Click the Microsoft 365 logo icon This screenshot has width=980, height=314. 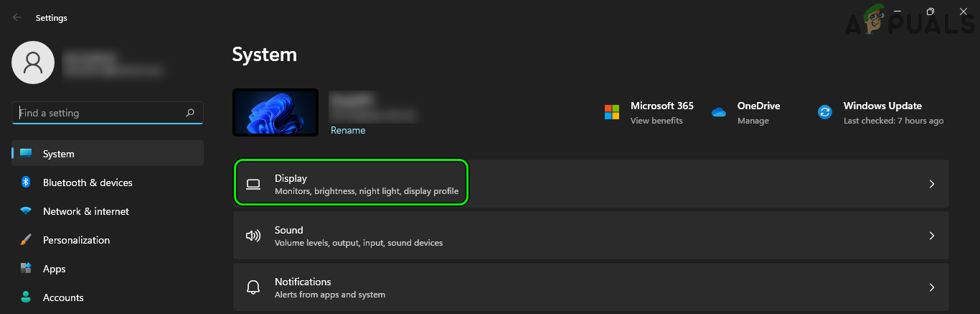[x=611, y=112]
